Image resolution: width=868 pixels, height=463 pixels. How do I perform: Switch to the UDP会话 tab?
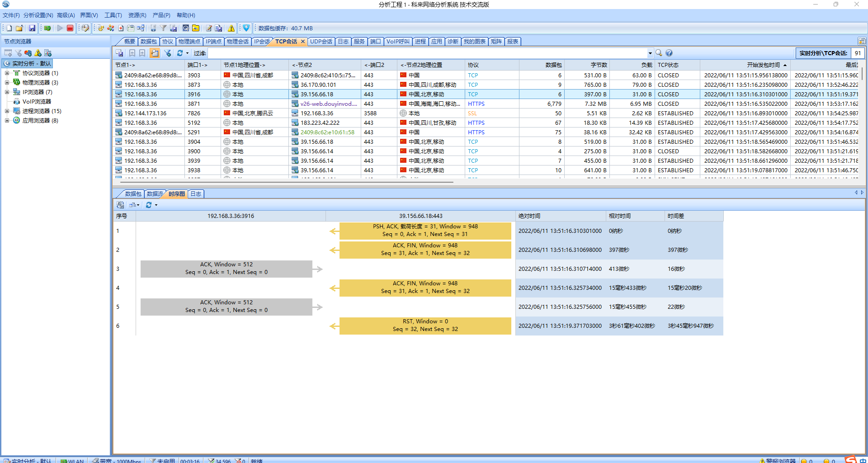tap(321, 42)
